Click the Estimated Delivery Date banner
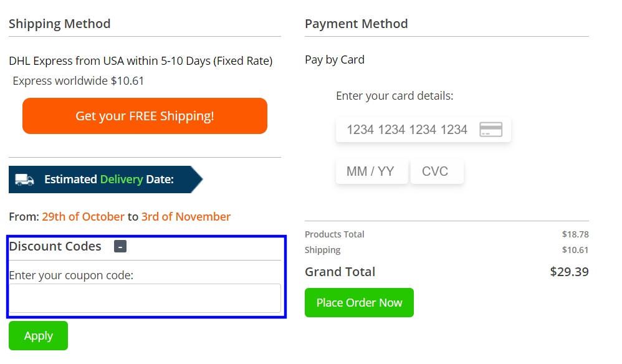622x364 pixels. [x=106, y=180]
